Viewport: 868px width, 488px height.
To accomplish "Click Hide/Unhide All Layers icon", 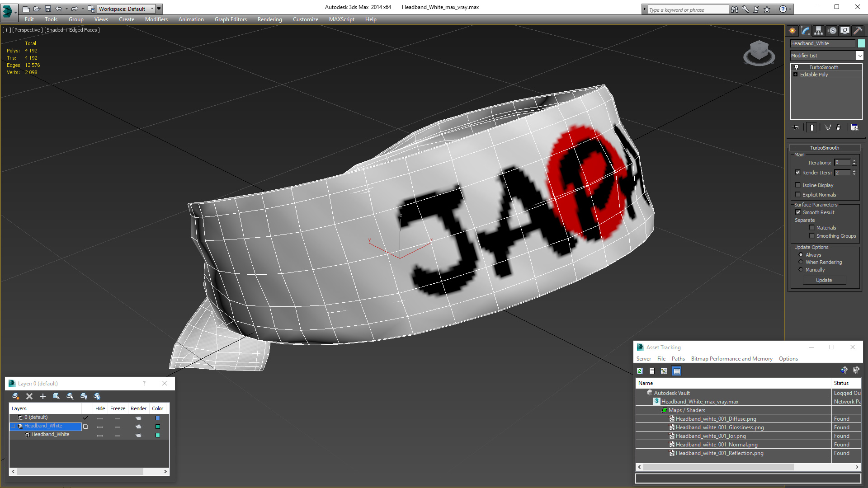I will [84, 396].
